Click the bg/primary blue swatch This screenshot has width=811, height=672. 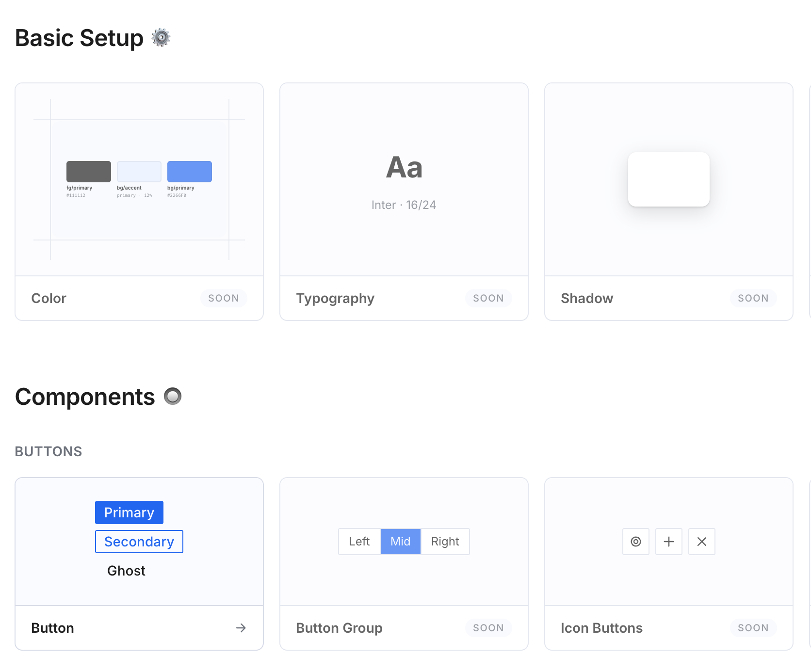coord(190,172)
